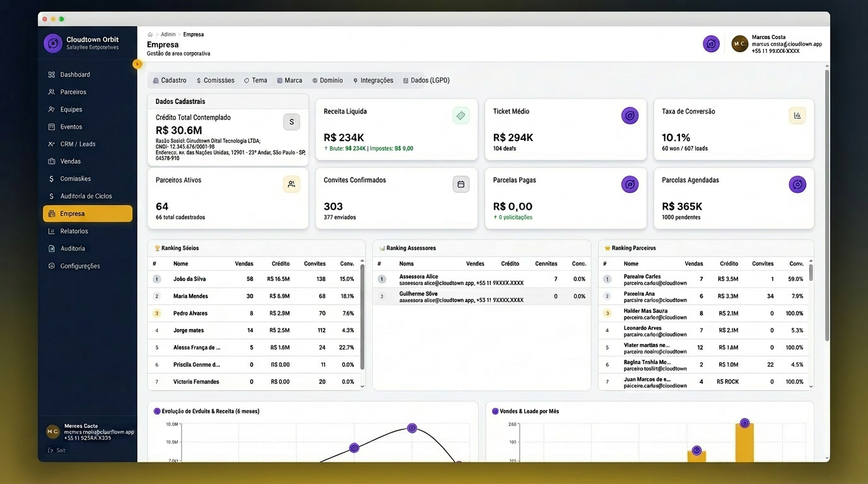Click the purple icon beside the por Mês chart title
Image resolution: width=868 pixels, height=484 pixels.
point(495,412)
